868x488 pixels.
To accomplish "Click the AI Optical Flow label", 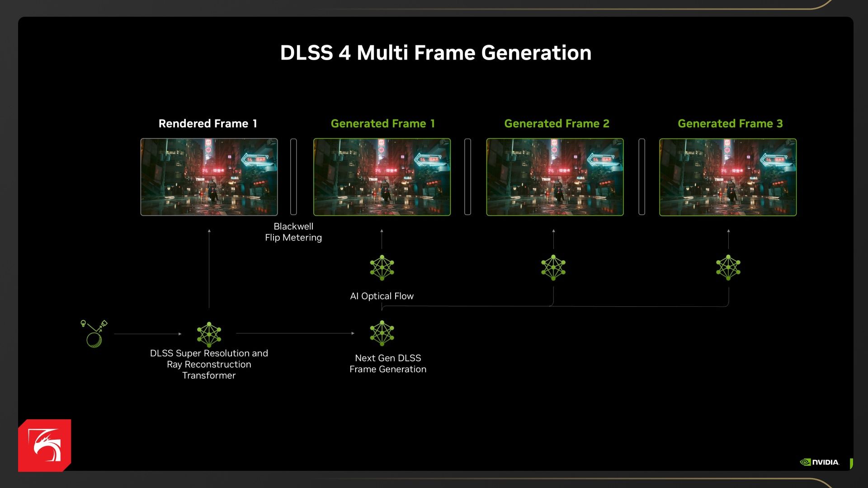I will coord(382,296).
